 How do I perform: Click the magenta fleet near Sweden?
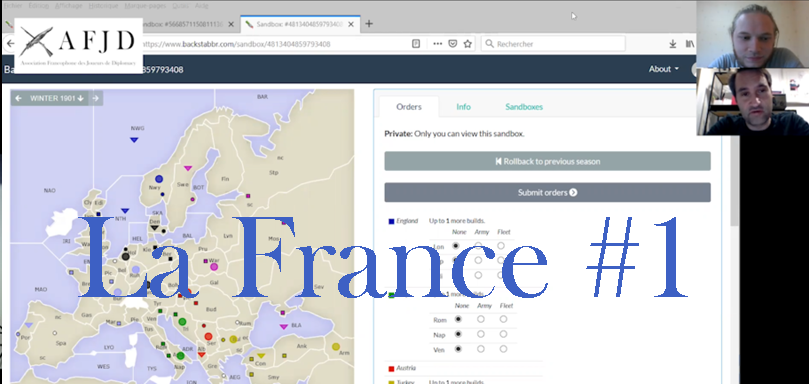[x=188, y=168]
